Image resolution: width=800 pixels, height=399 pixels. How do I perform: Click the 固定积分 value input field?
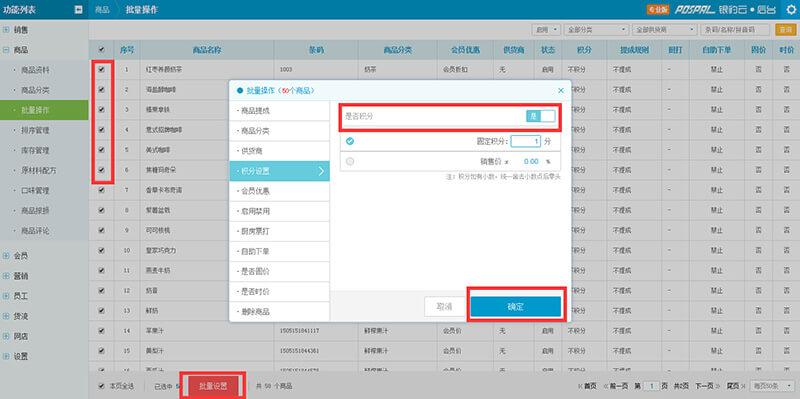(x=526, y=141)
